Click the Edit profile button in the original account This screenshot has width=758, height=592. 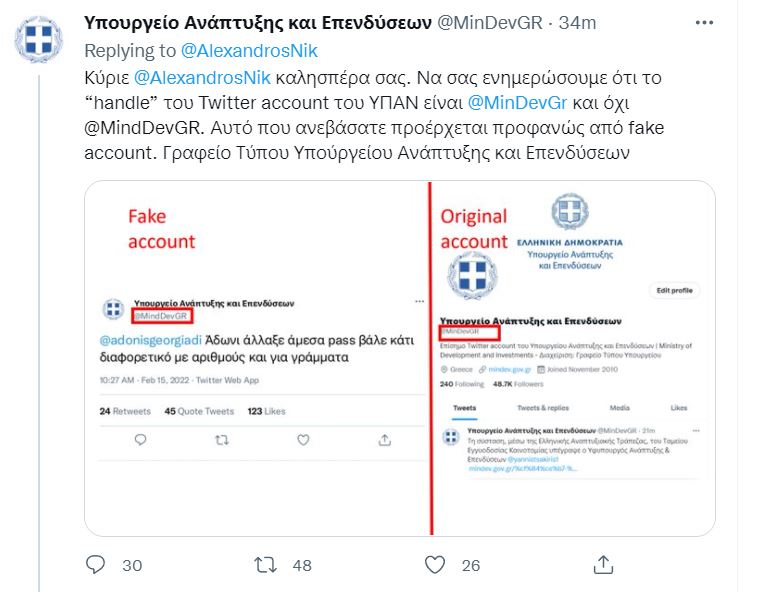(674, 290)
